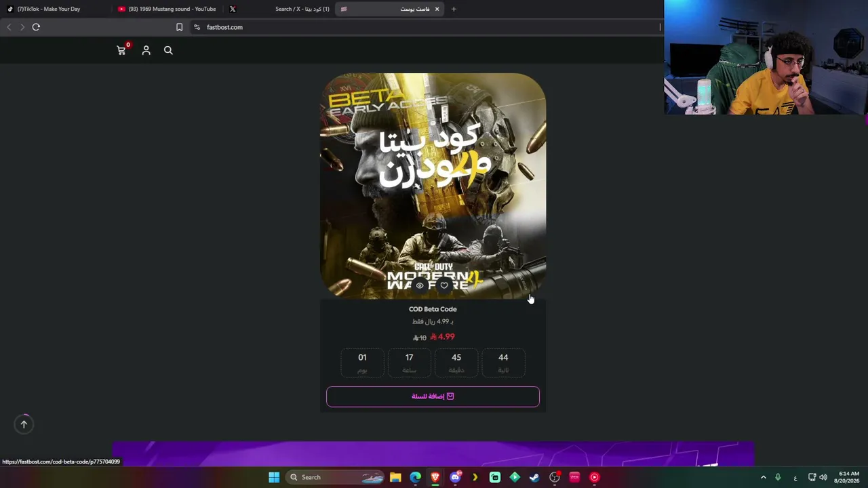Screen dimensions: 868x488
Task: Select the فاست بوست tab
Action: [x=390, y=9]
